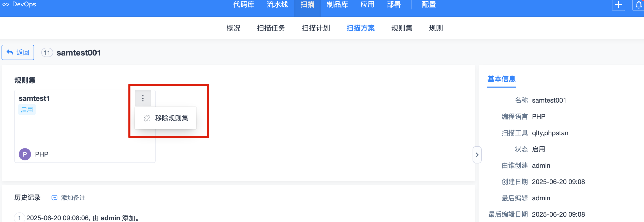
Task: Open 制品库 in top navigation
Action: (x=337, y=5)
